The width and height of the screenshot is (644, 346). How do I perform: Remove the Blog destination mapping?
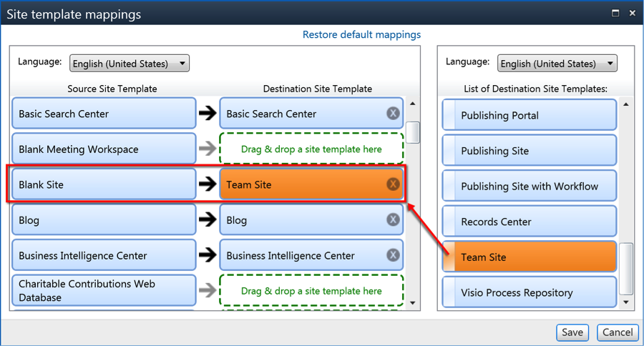393,219
